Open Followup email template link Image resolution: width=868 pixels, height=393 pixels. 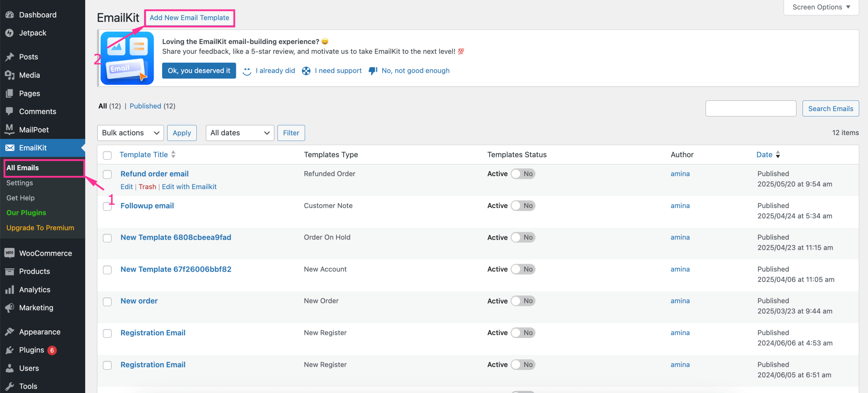pyautogui.click(x=147, y=206)
